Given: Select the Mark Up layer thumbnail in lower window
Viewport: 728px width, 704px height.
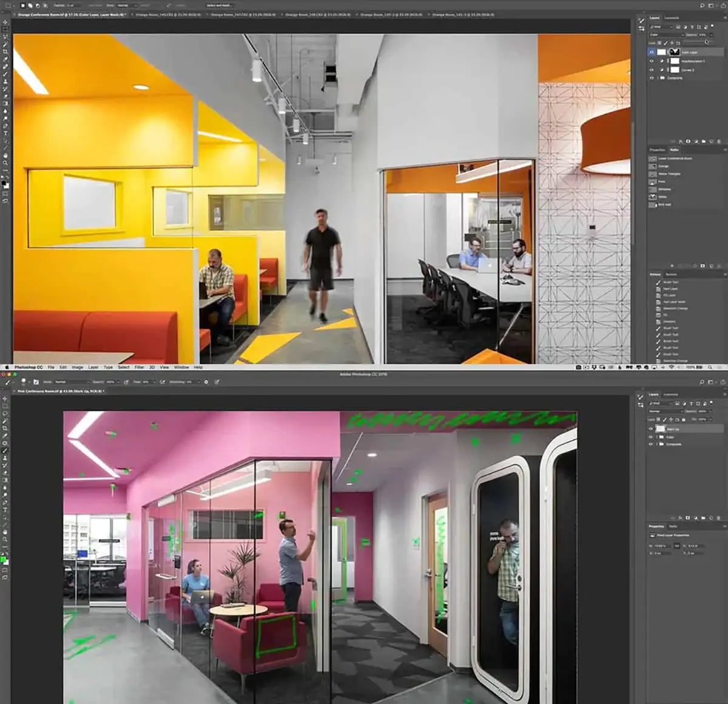Looking at the screenshot, I should click(x=661, y=429).
